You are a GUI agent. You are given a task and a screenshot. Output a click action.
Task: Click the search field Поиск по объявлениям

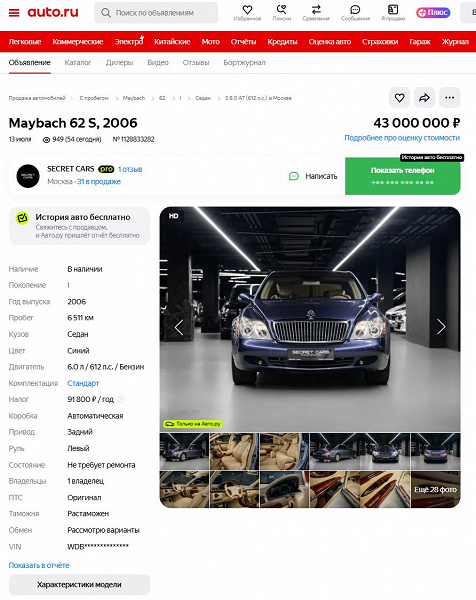click(156, 13)
